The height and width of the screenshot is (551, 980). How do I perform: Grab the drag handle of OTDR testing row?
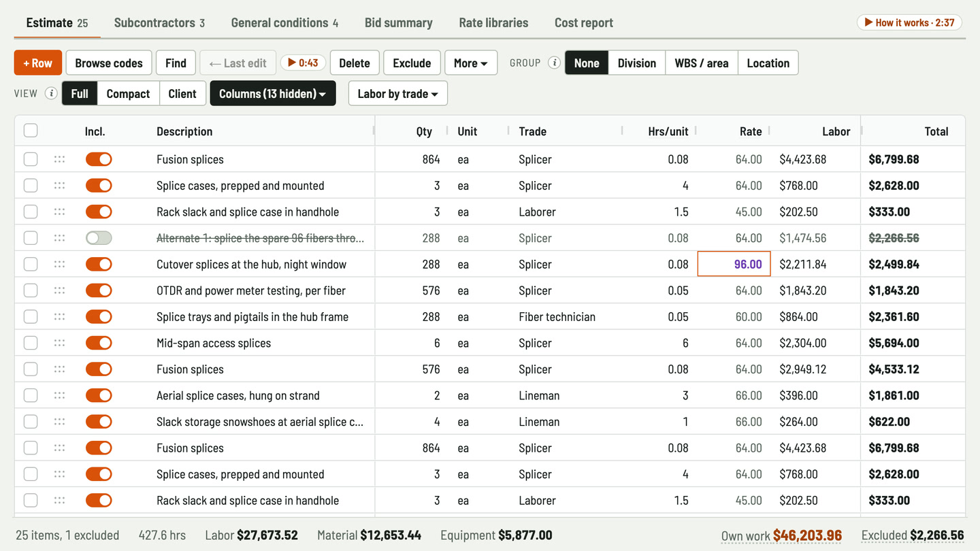(59, 290)
